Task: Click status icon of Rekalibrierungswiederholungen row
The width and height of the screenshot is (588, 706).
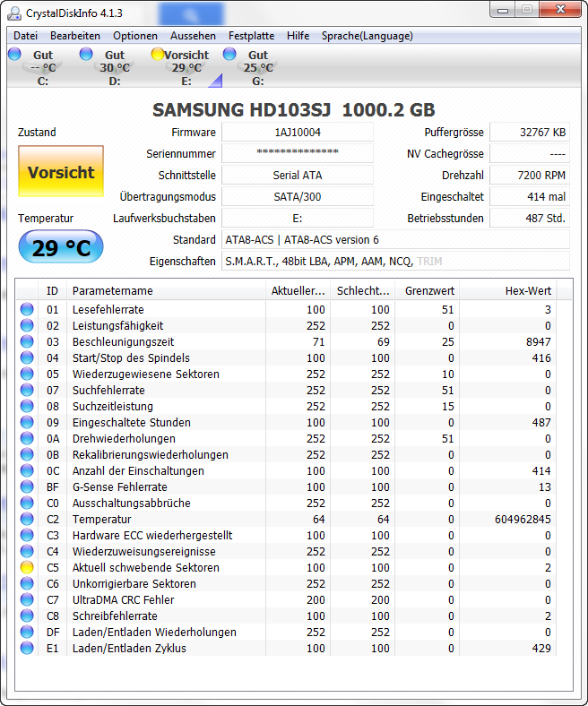Action: coord(27,455)
